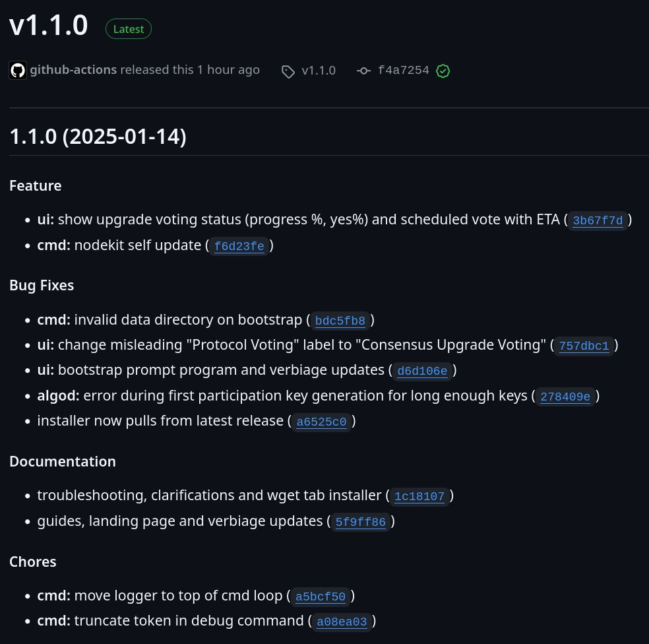The width and height of the screenshot is (649, 644).
Task: Open commit a6525c0 for installer latest release
Action: 322,422
